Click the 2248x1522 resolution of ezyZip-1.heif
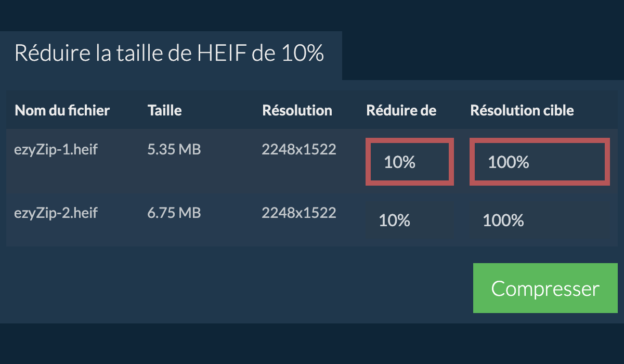 coord(298,150)
